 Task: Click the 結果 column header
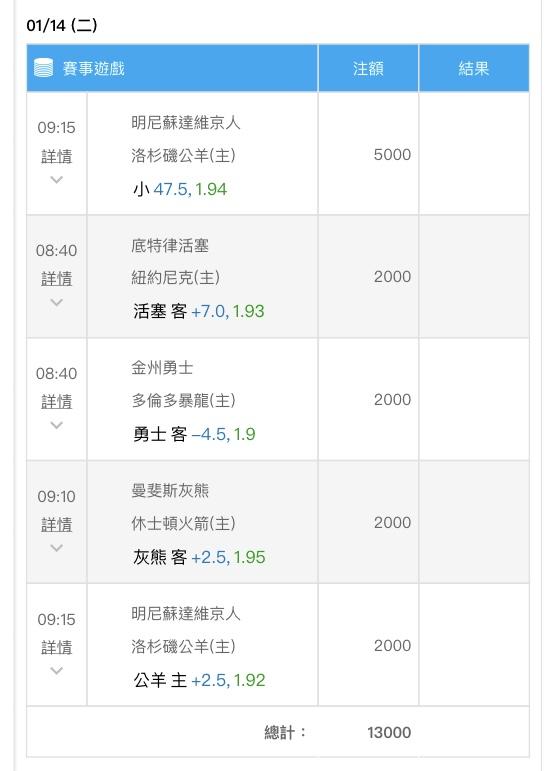tap(474, 68)
